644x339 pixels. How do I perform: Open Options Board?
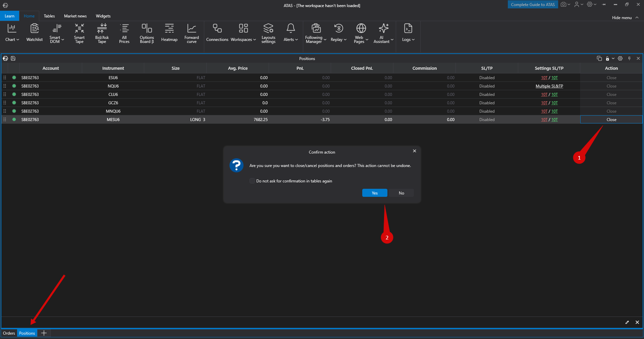coord(147,34)
